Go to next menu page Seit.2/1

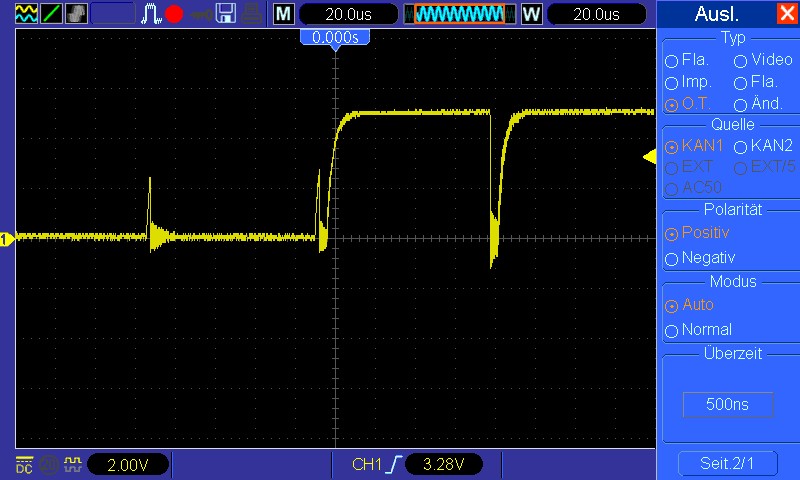point(727,464)
